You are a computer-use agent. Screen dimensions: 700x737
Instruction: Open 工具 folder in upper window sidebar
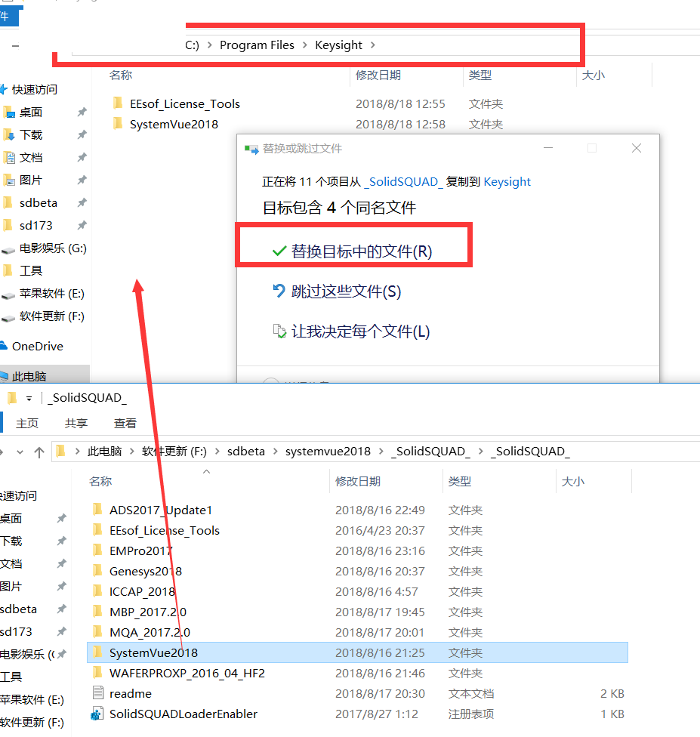point(31,271)
